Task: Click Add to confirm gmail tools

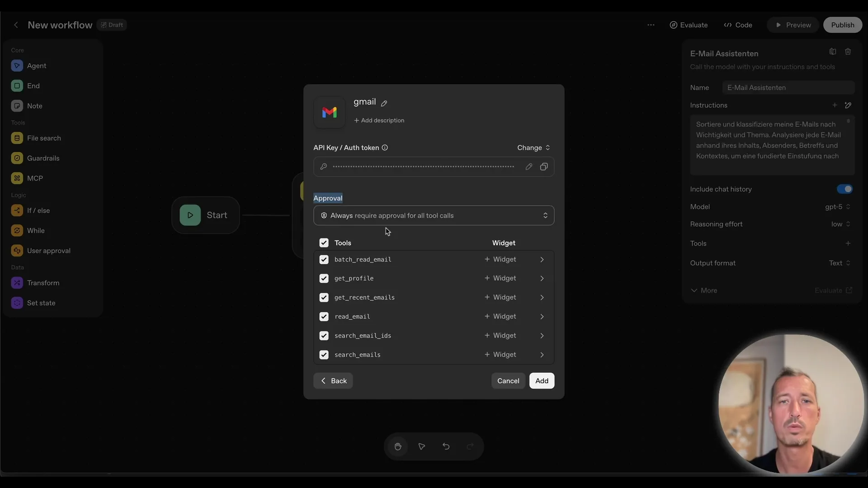Action: tap(542, 380)
